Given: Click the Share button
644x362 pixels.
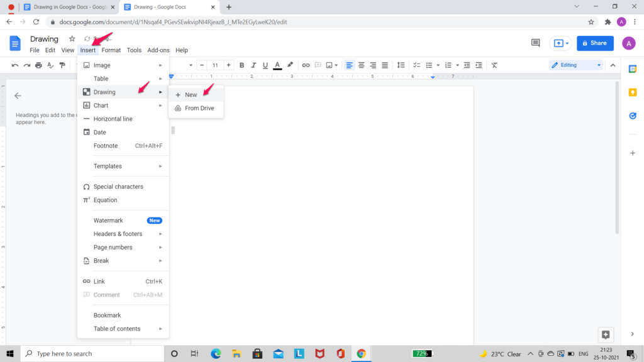Looking at the screenshot, I should click(x=594, y=43).
